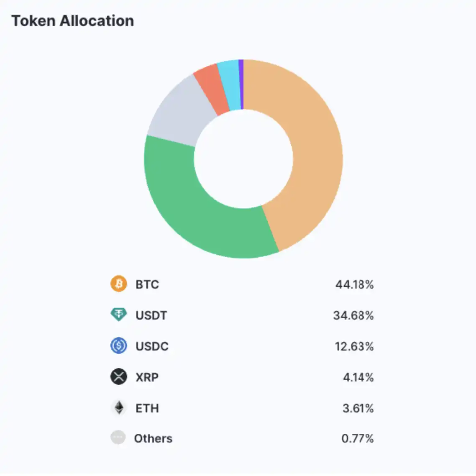Click the ETH diamond icon
The width and height of the screenshot is (476, 476).
(x=119, y=408)
